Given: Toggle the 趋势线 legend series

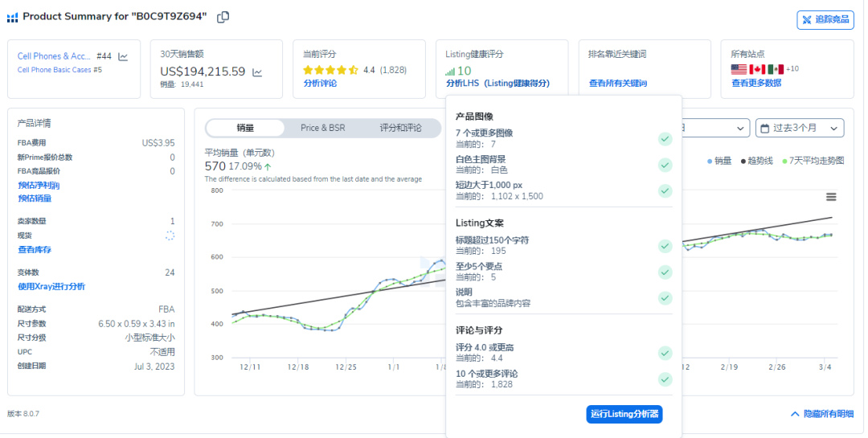Looking at the screenshot, I should point(756,161).
